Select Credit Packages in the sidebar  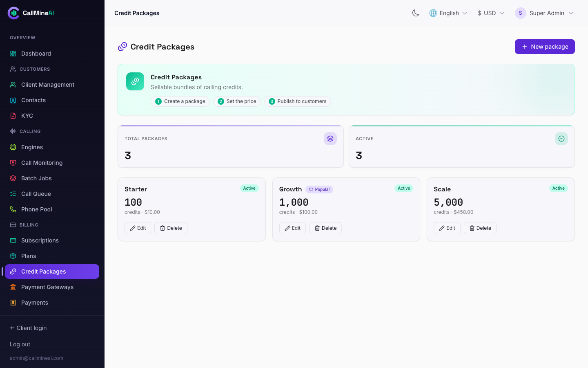click(x=52, y=272)
